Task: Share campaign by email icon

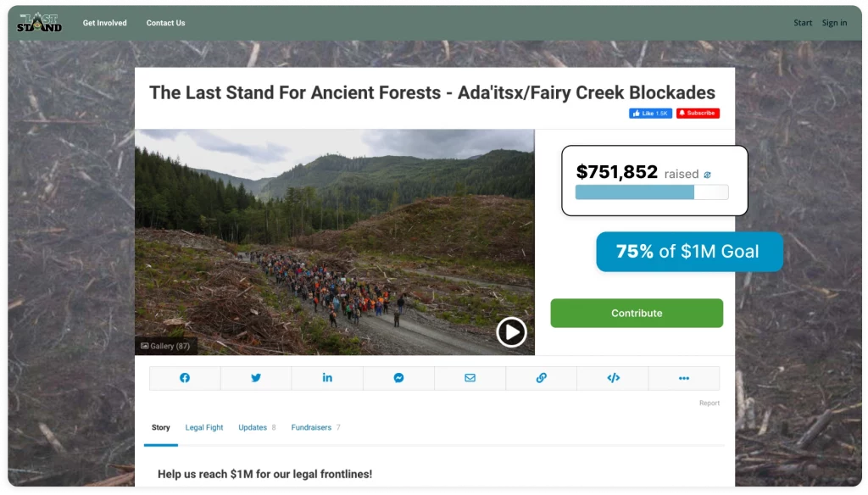Action: coord(470,378)
